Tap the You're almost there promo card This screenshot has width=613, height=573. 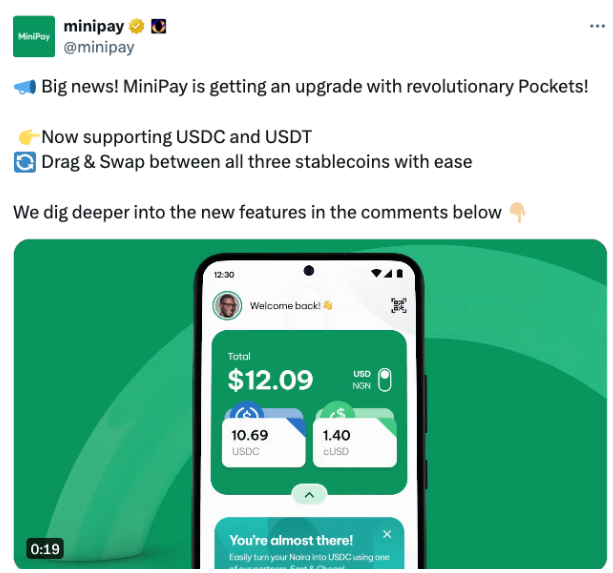click(309, 543)
